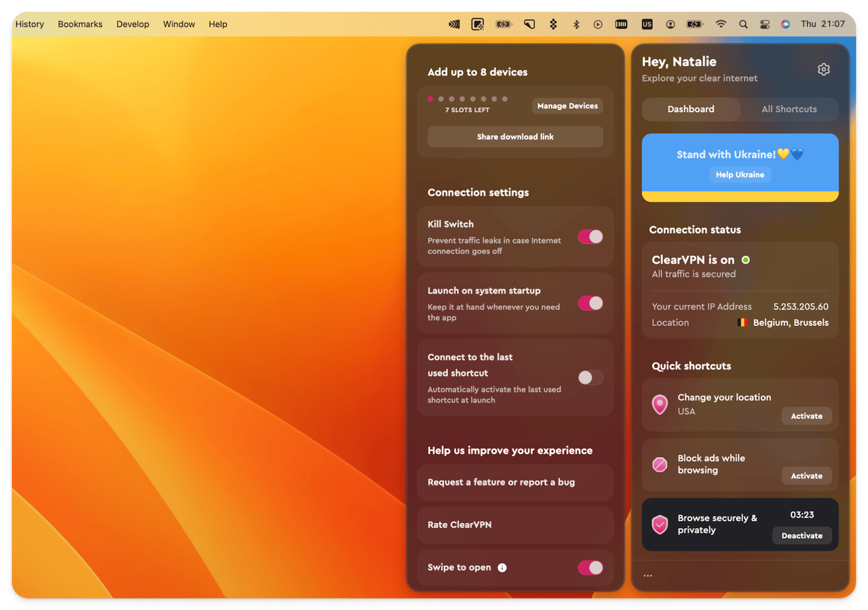Click the Browse securely shield icon

pos(660,524)
